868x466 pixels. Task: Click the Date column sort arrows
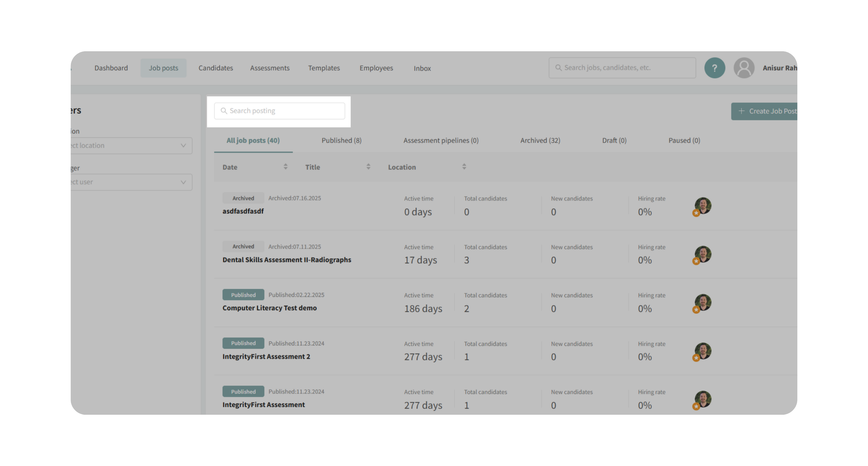pos(285,167)
